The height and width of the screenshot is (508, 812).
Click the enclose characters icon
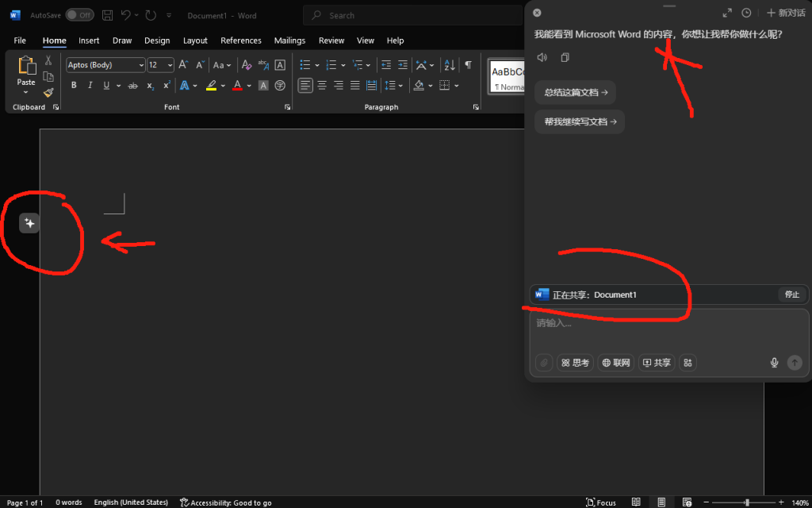click(x=280, y=86)
